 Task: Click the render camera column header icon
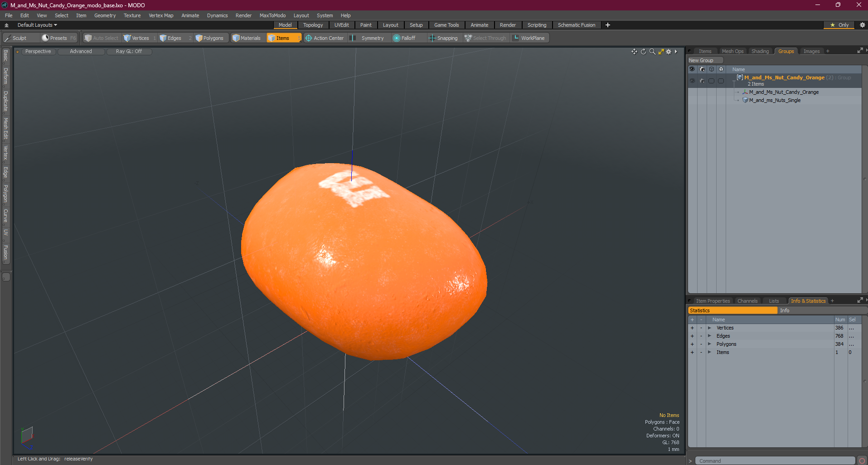tap(702, 69)
